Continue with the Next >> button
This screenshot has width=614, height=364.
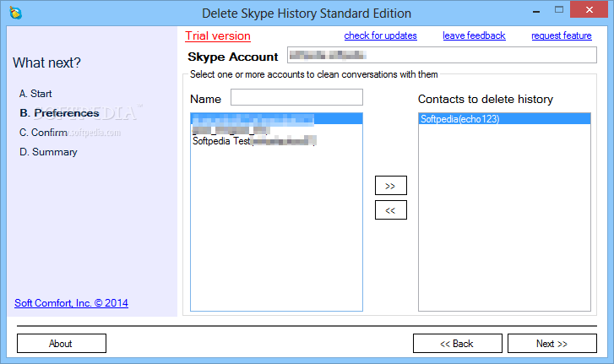tap(552, 343)
